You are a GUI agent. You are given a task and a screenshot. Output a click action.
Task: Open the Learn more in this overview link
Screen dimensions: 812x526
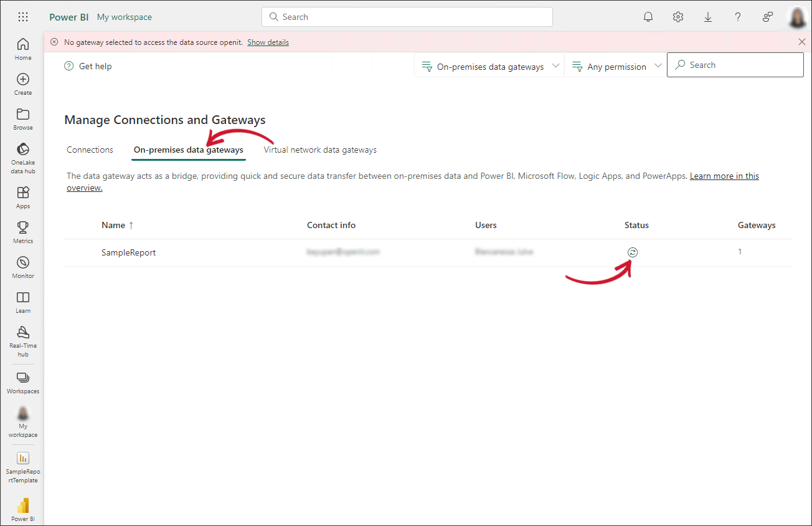(x=724, y=176)
